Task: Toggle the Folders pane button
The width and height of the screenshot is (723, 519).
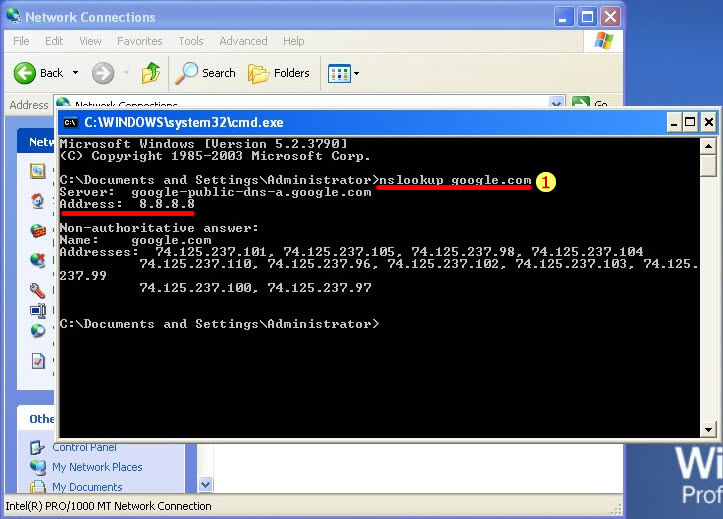Action: [279, 73]
